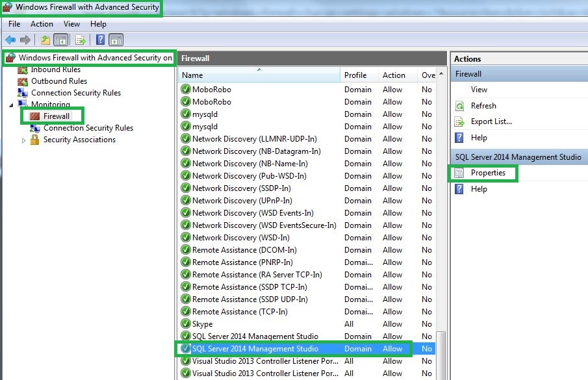The image size is (588, 380).
Task: Toggle Show/Hide Console Tree toolbar button
Action: click(x=60, y=40)
